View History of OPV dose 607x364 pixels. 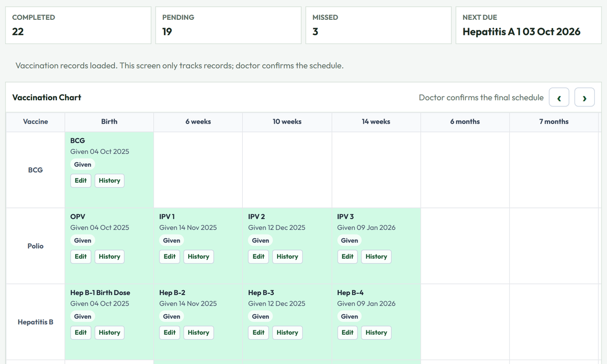(110, 256)
